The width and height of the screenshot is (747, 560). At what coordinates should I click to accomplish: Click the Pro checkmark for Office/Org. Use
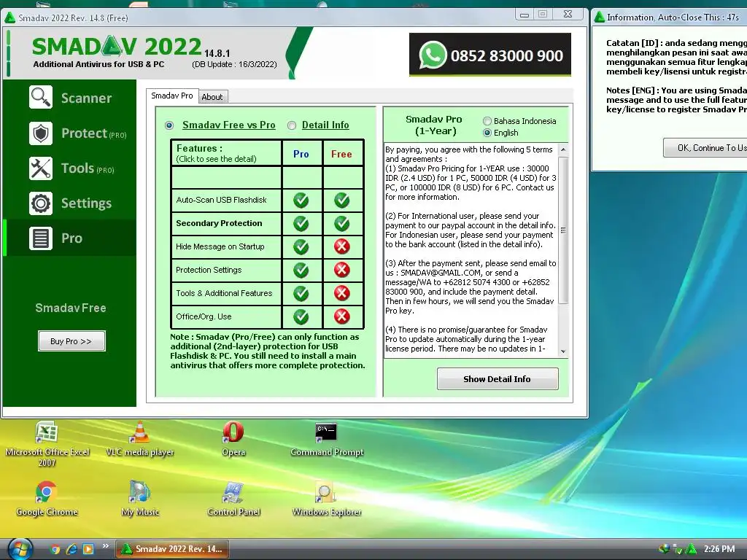coord(301,316)
